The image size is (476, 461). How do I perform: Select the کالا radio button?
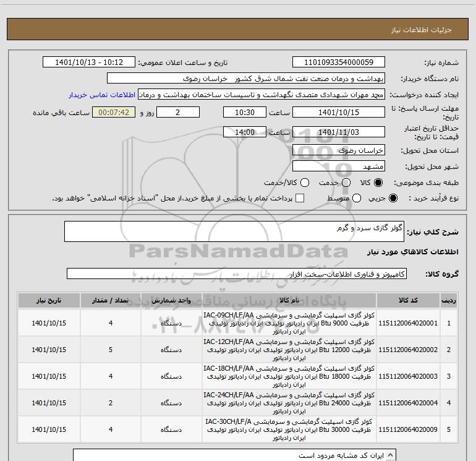pos(378,183)
